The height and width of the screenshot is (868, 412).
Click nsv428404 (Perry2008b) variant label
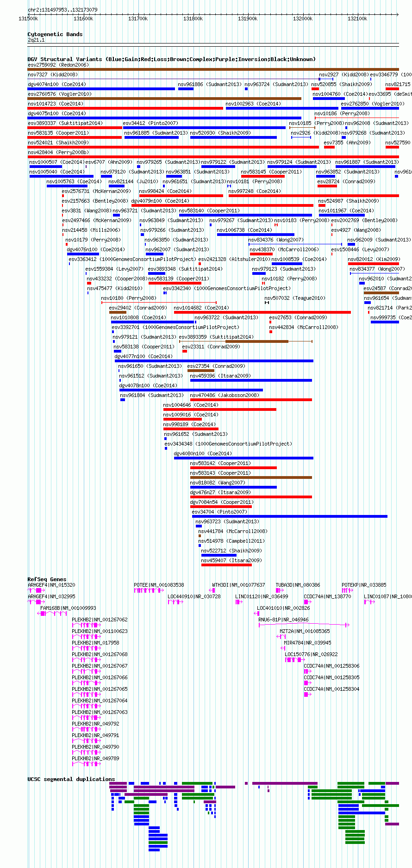pyautogui.click(x=58, y=152)
